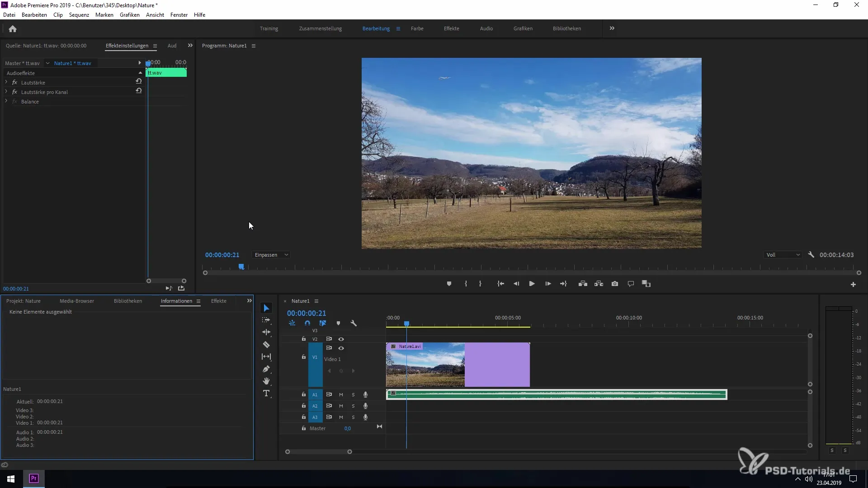Play the Nature1 sequence
Image resolution: width=868 pixels, height=488 pixels.
[532, 284]
